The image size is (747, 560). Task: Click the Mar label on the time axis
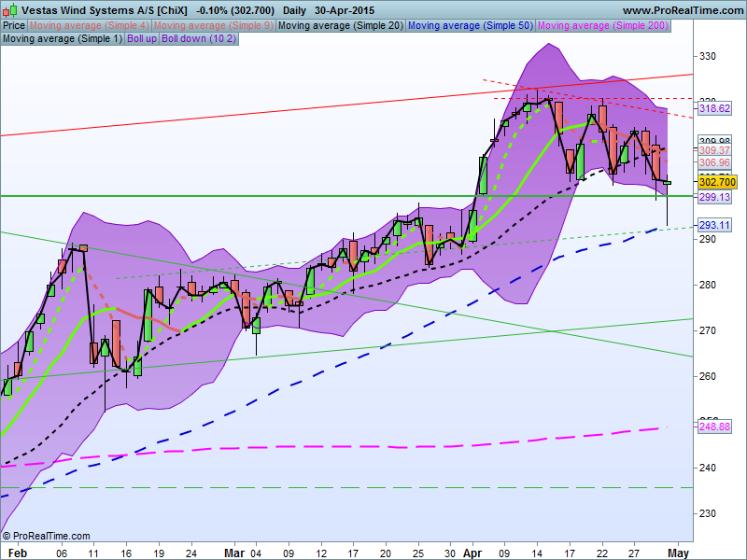pyautogui.click(x=234, y=553)
